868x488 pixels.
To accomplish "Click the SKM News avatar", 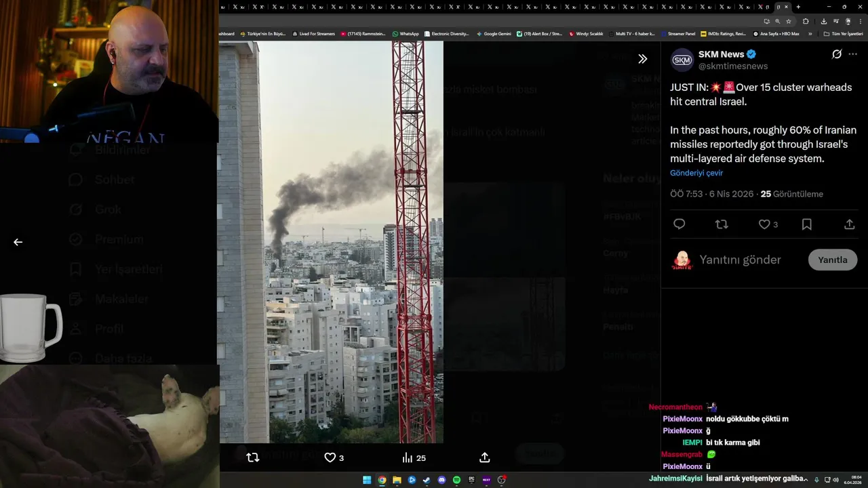I will tap(682, 60).
